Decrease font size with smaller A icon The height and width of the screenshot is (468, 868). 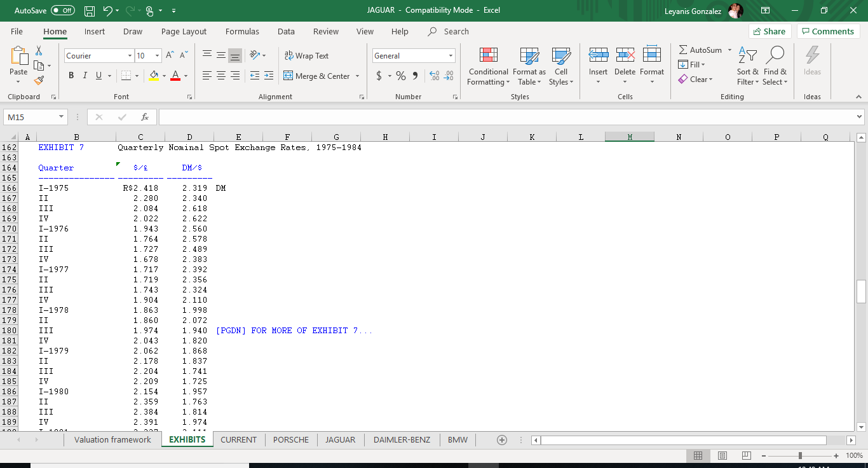[x=184, y=56]
